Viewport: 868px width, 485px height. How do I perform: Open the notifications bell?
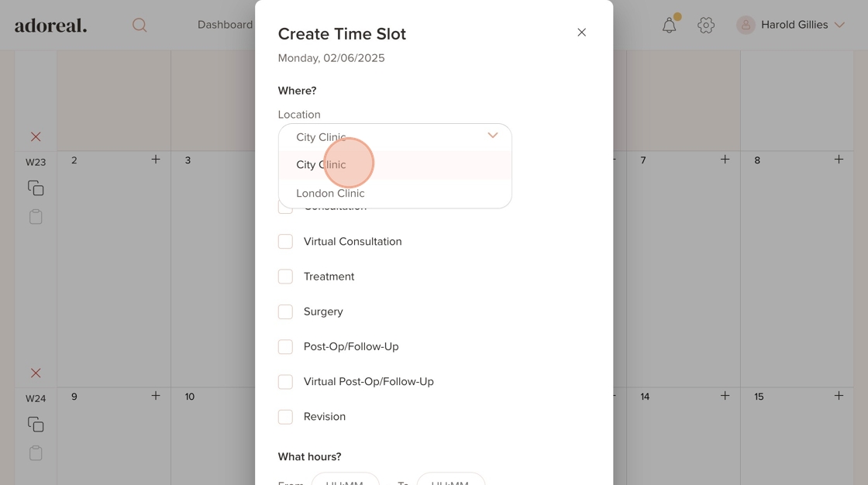tap(669, 25)
